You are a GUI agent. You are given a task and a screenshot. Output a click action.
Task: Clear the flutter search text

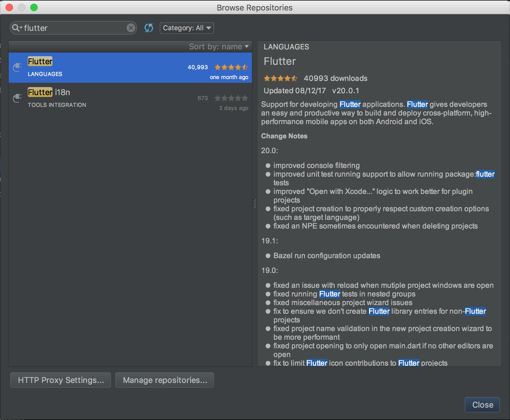(131, 28)
